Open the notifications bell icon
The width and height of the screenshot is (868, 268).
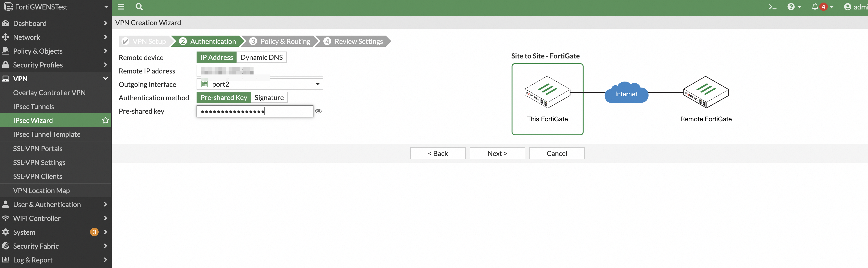pos(815,7)
